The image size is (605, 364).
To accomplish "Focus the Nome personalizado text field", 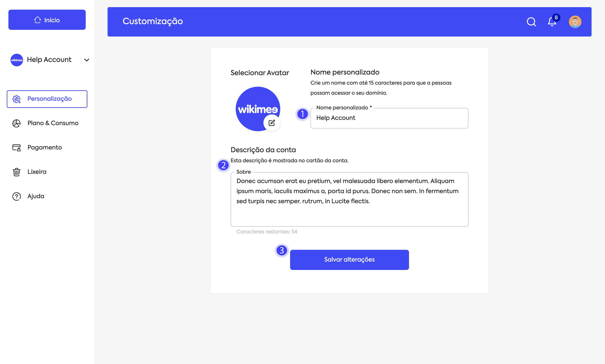I will click(x=389, y=118).
